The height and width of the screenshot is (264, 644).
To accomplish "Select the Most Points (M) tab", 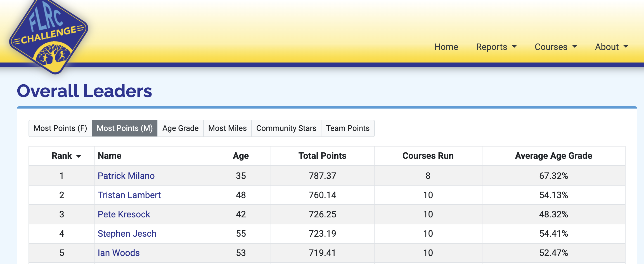I will (x=125, y=128).
